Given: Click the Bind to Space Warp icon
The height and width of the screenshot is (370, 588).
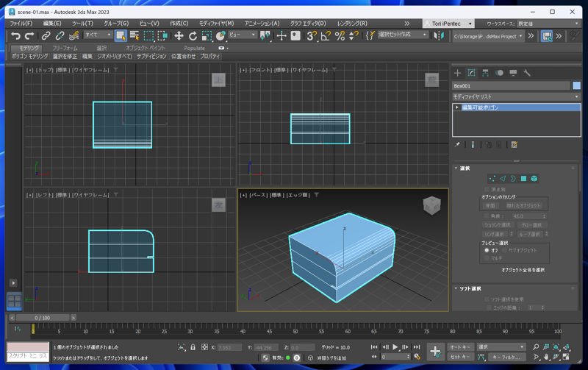Looking at the screenshot, I should point(74,36).
